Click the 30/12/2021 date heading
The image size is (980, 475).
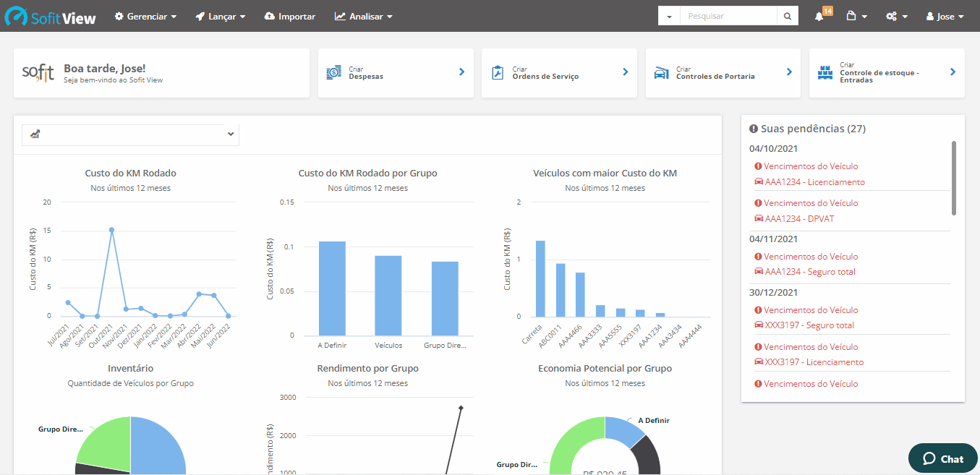pyautogui.click(x=774, y=293)
